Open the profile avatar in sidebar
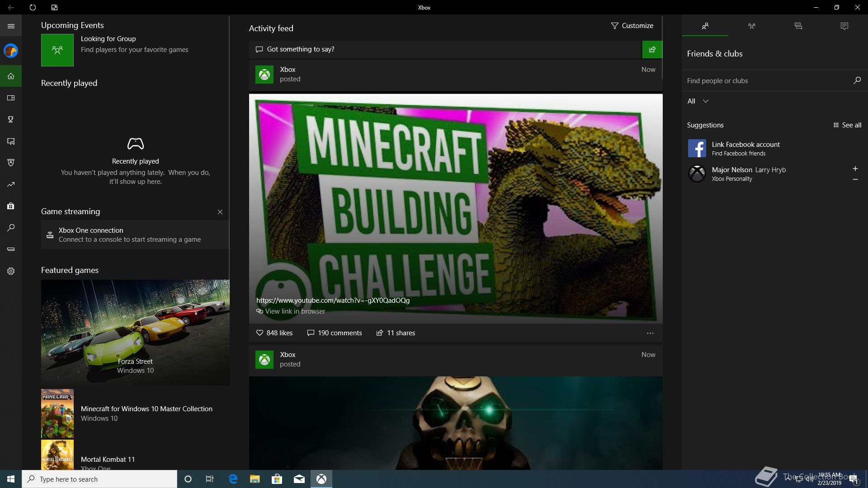The height and width of the screenshot is (488, 868). (x=11, y=51)
